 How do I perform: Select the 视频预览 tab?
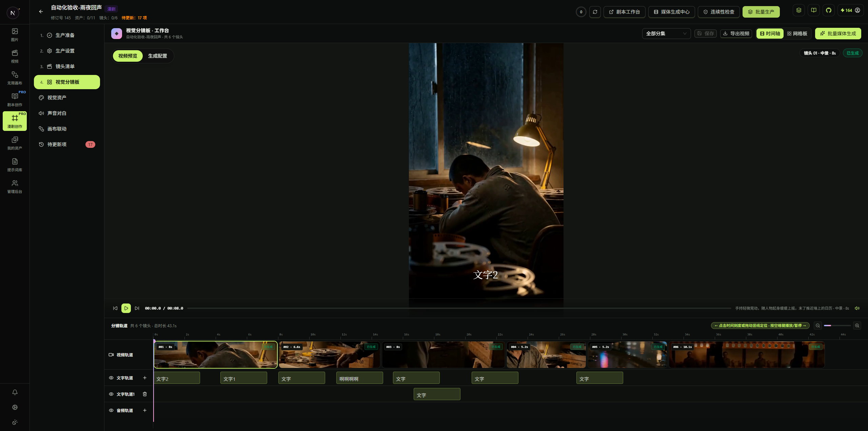click(128, 56)
